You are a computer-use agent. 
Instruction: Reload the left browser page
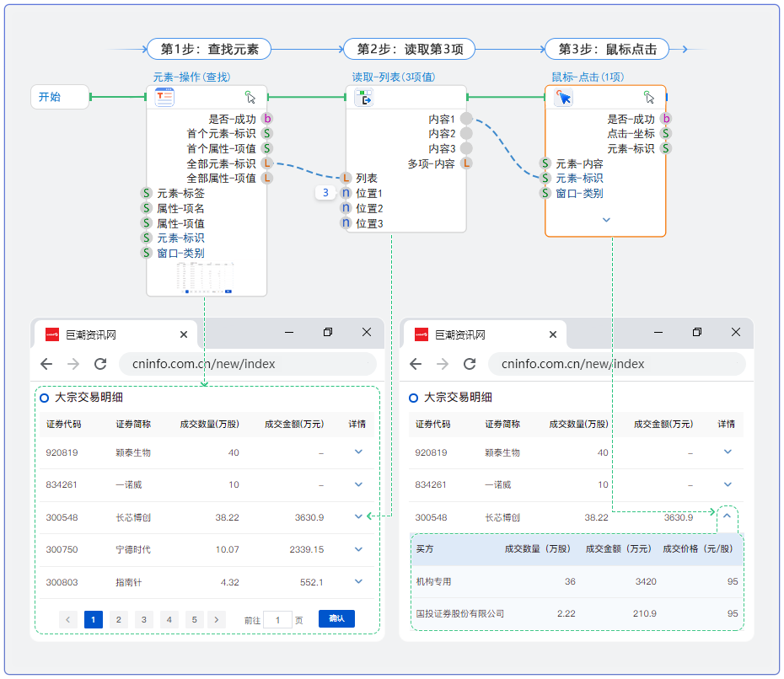100,364
